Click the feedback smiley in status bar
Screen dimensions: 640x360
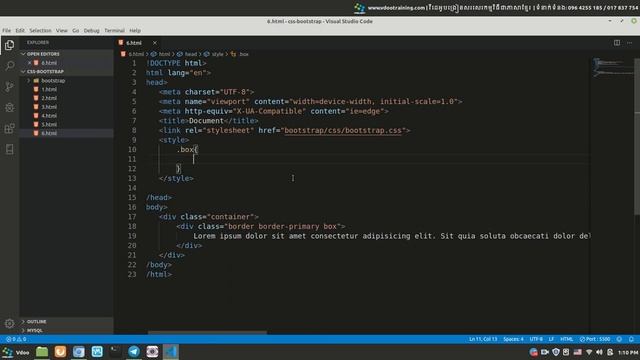click(x=619, y=339)
